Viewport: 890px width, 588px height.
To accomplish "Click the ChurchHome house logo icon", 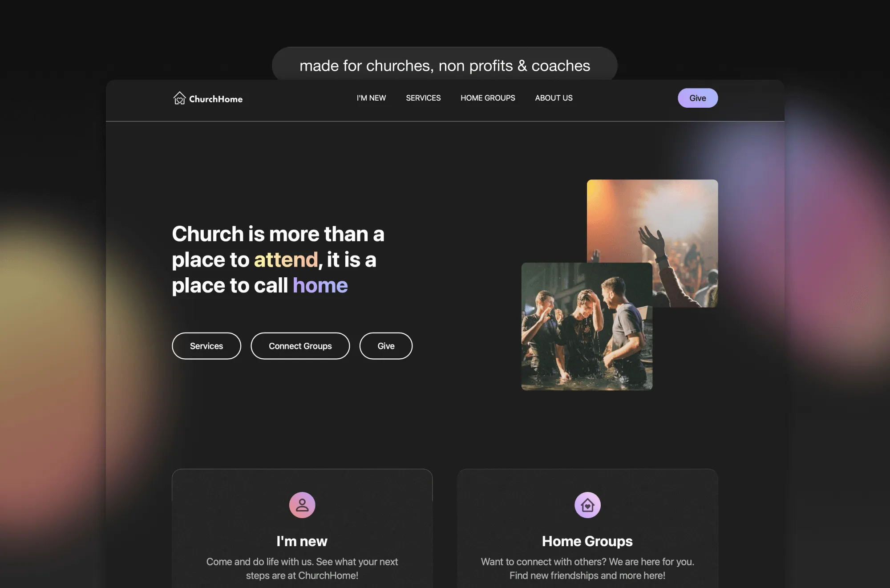I will pos(179,98).
